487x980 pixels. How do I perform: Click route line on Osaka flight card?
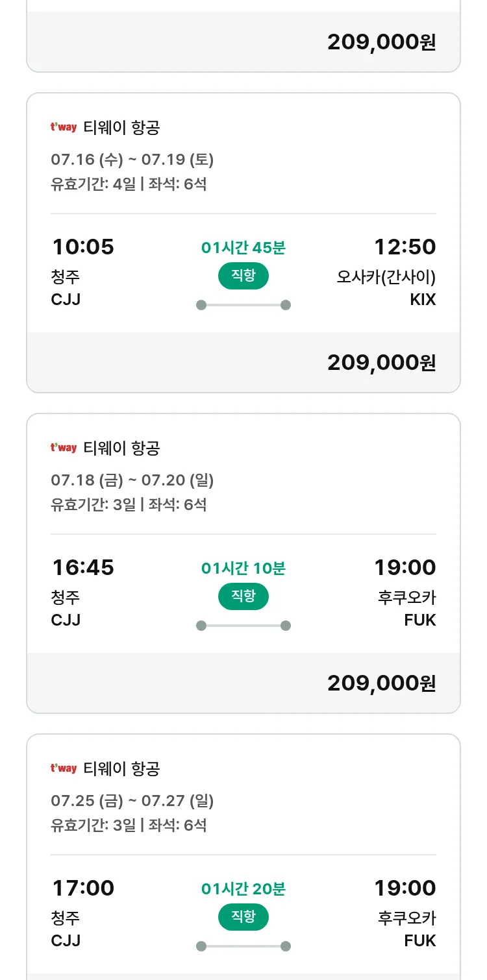243,305
